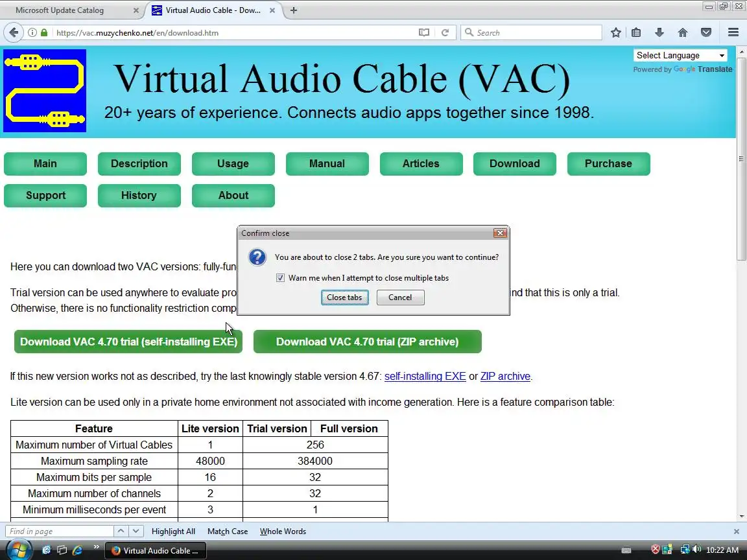Click 'Maximum number of Virtual Cables' table cell
Screen dimensions: 747x560
click(94, 445)
